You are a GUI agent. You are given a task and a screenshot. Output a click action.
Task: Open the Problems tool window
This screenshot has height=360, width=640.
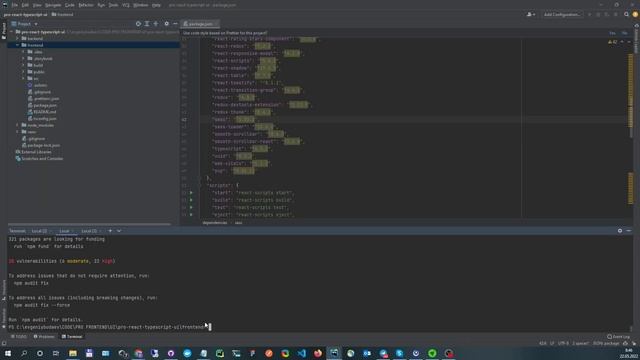tap(44, 337)
